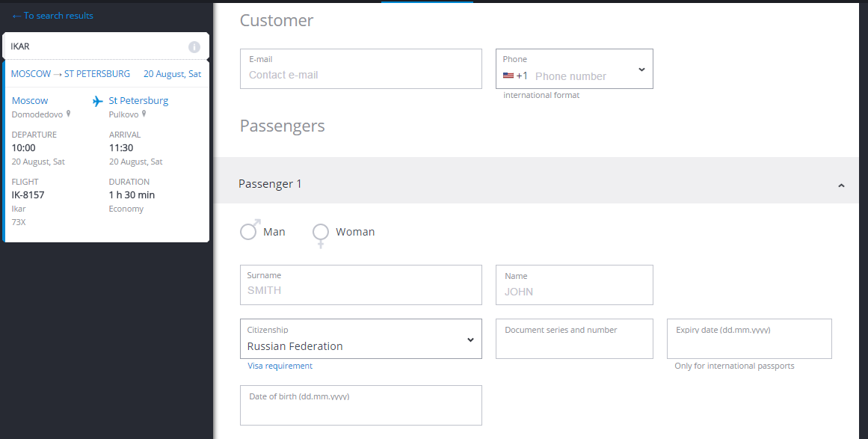This screenshot has height=439, width=868.
Task: Collapse the Passenger 1 section
Action: click(x=841, y=185)
